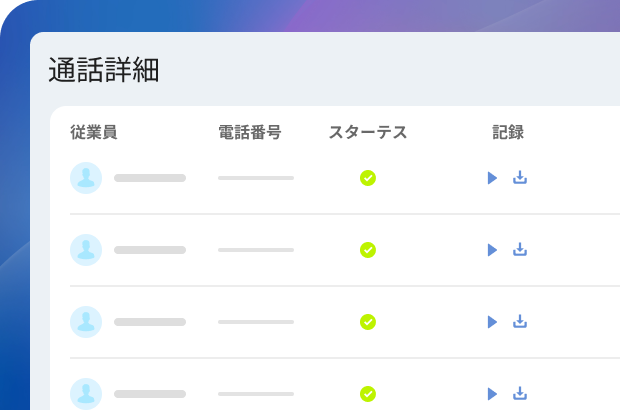Play the fourth row's call recording
Viewport: 620px width, 410px height.
click(x=492, y=394)
